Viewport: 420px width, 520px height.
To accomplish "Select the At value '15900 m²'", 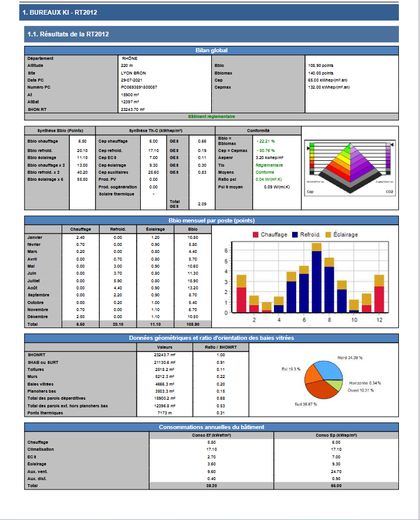I will click(x=130, y=95).
